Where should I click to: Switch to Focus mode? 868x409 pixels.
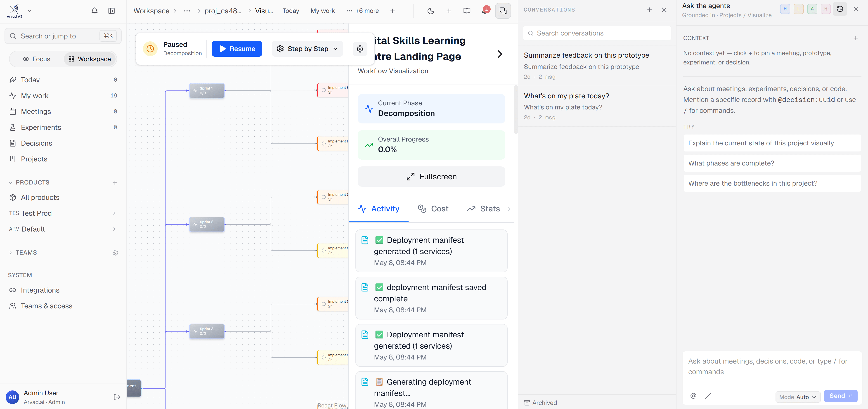pos(37,59)
